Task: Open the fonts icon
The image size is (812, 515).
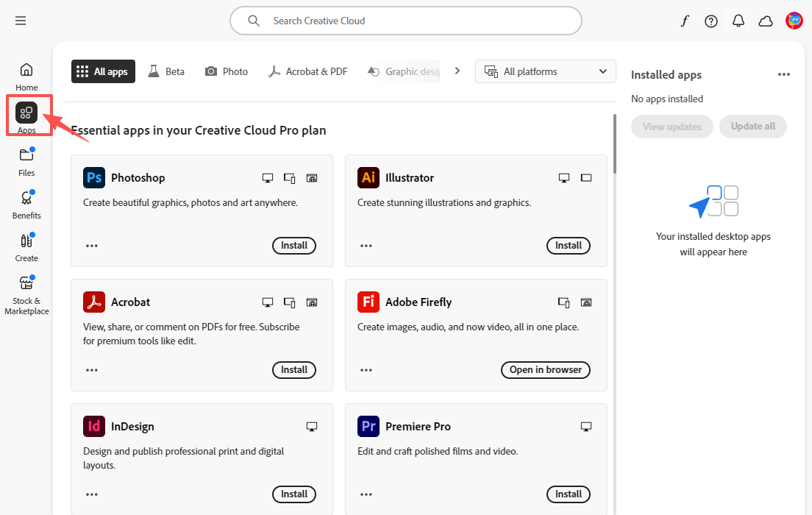Action: pyautogui.click(x=684, y=21)
